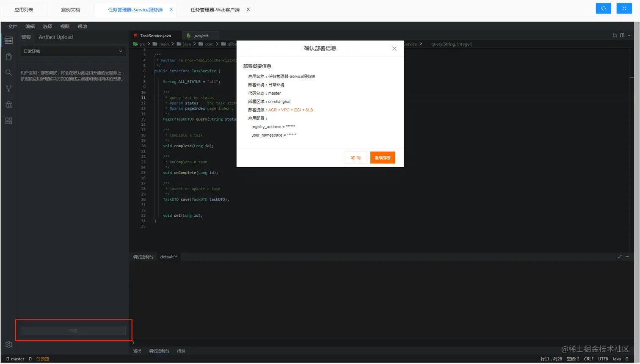The height and width of the screenshot is (364, 640).
Task: Switch to the Artifact Upload tab
Action: click(x=56, y=37)
